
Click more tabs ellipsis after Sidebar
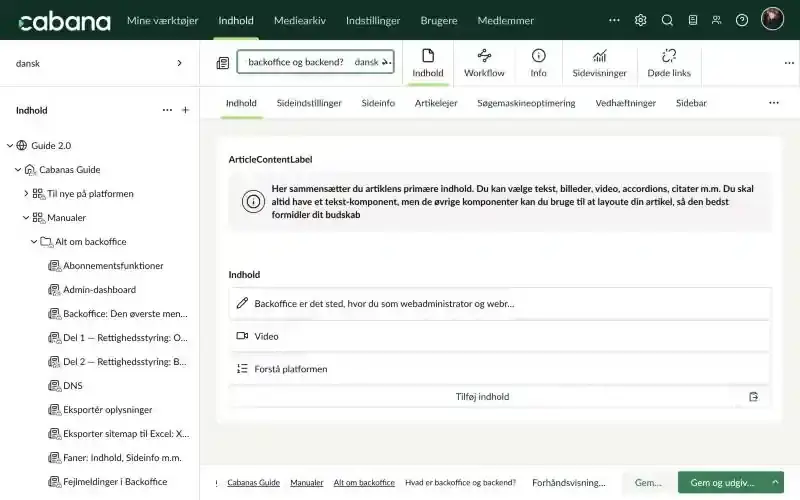point(774,103)
